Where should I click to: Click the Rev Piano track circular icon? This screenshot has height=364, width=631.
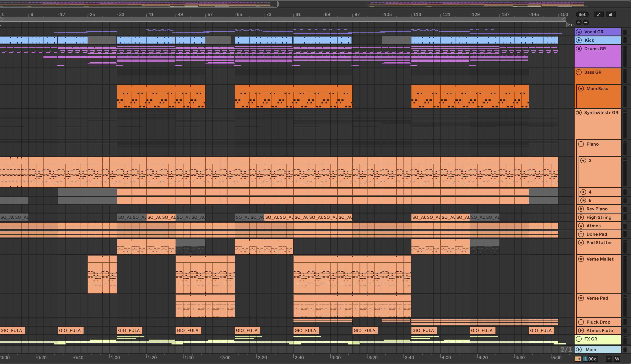[581, 209]
